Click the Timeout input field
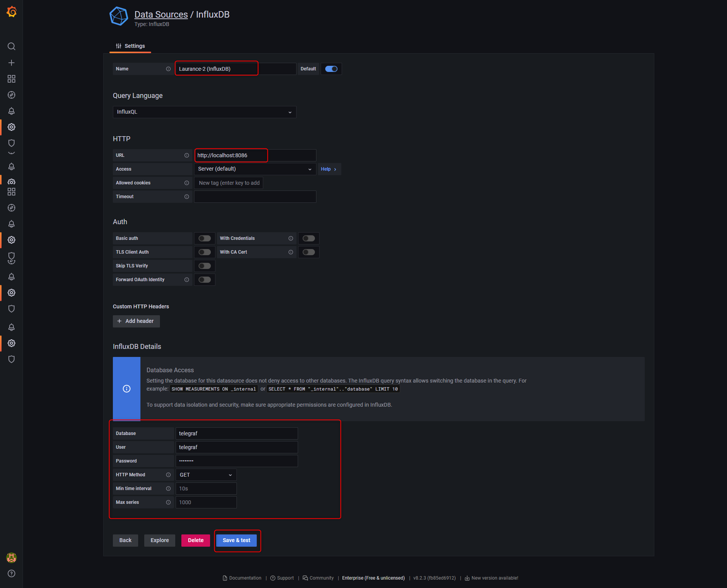Image resolution: width=727 pixels, height=588 pixels. pos(255,197)
